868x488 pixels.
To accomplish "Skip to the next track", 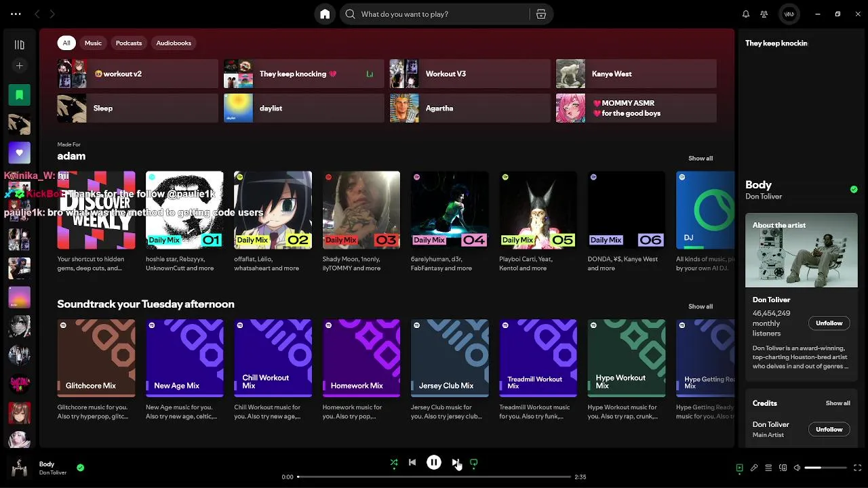I will pos(456,463).
